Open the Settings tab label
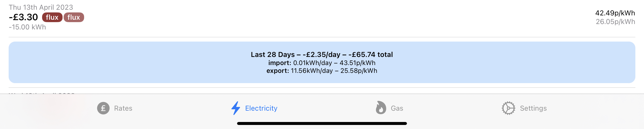Viewport: 644px width, 129px height. click(533, 108)
